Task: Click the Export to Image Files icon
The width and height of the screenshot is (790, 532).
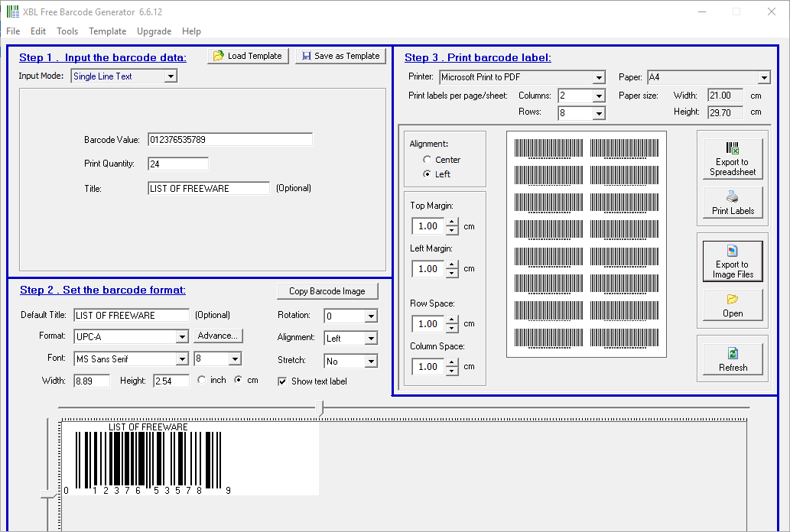Action: (733, 251)
